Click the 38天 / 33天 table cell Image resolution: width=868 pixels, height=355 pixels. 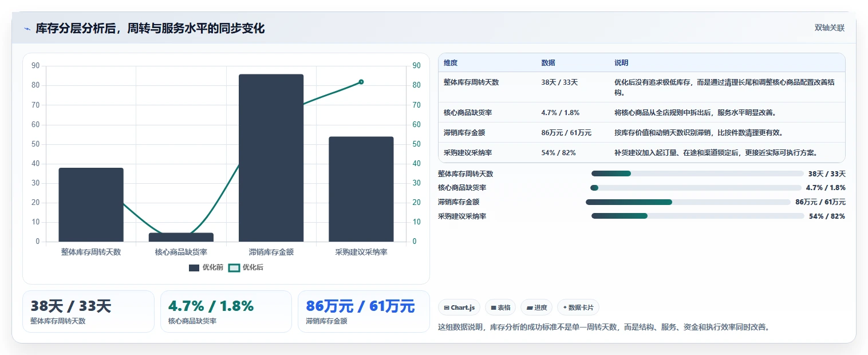[559, 82]
